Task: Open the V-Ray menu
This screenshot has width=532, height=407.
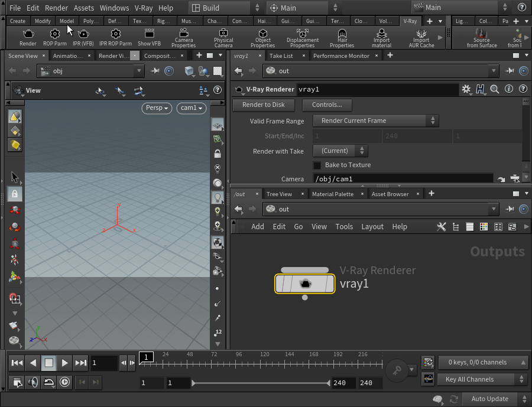Action: [x=144, y=8]
